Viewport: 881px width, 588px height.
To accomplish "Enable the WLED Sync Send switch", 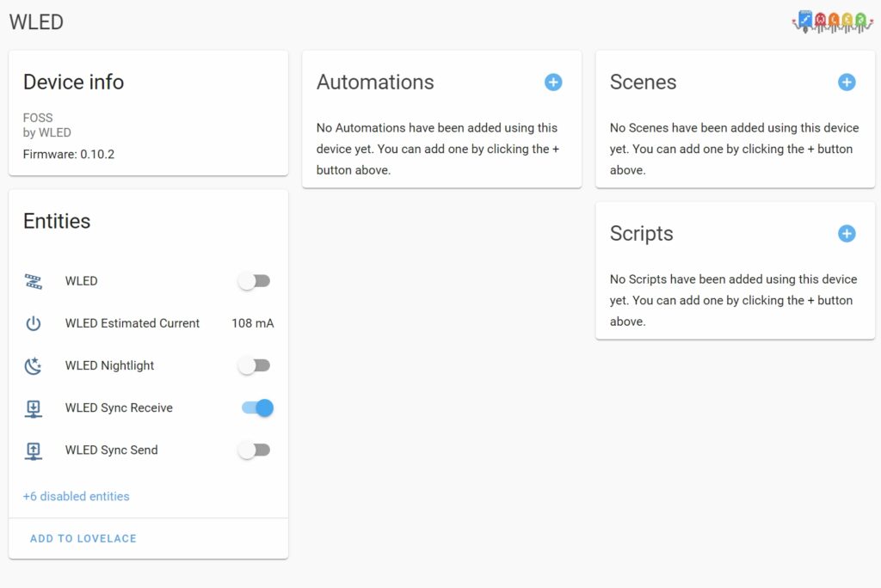I will tap(255, 450).
